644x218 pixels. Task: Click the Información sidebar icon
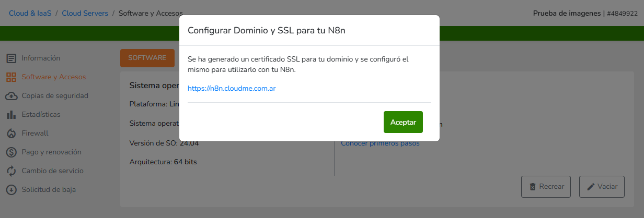(11, 58)
